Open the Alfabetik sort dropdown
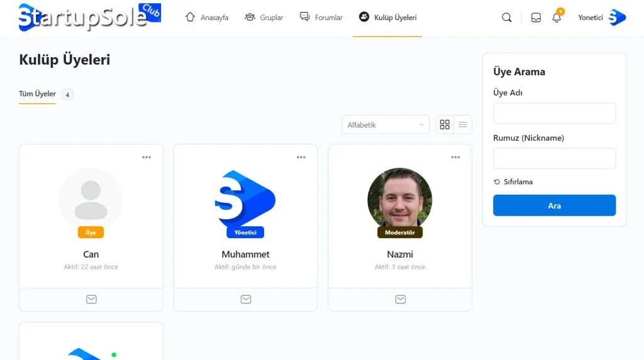Image resolution: width=644 pixels, height=360 pixels. 386,124
